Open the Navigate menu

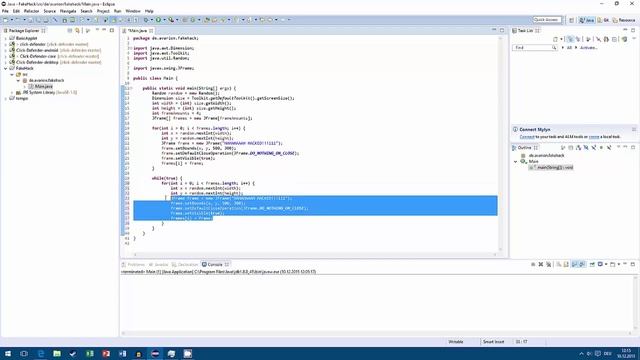tap(68, 11)
